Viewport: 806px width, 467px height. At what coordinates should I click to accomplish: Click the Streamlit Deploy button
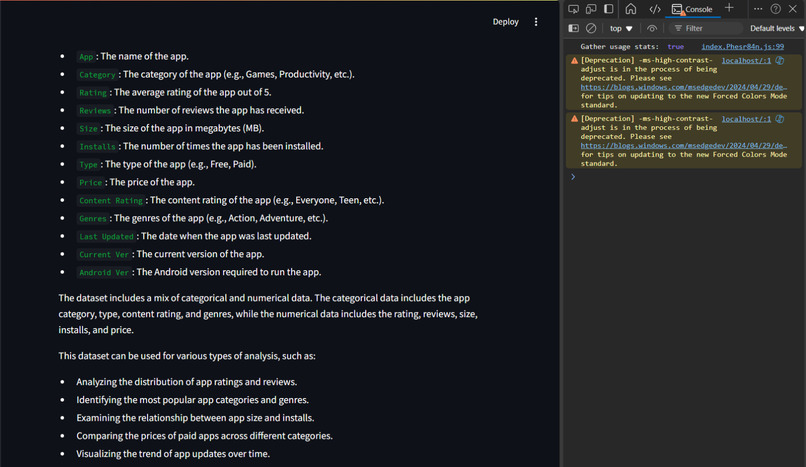(x=505, y=22)
